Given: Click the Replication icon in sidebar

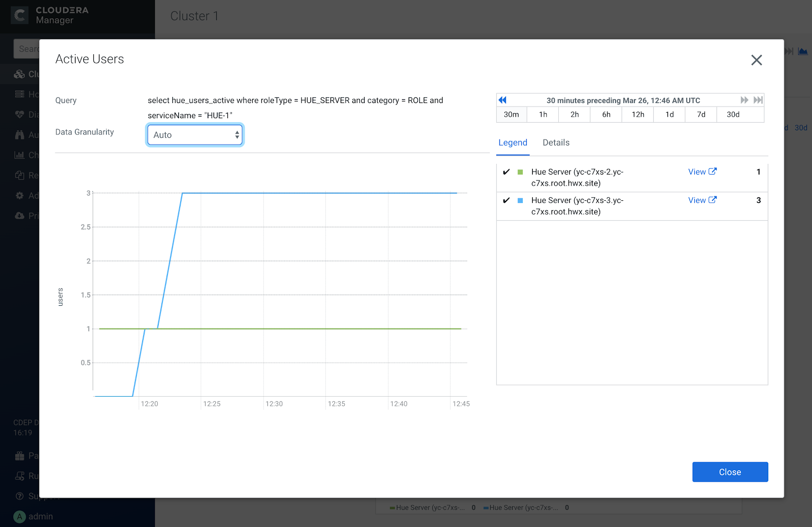Looking at the screenshot, I should (x=19, y=175).
